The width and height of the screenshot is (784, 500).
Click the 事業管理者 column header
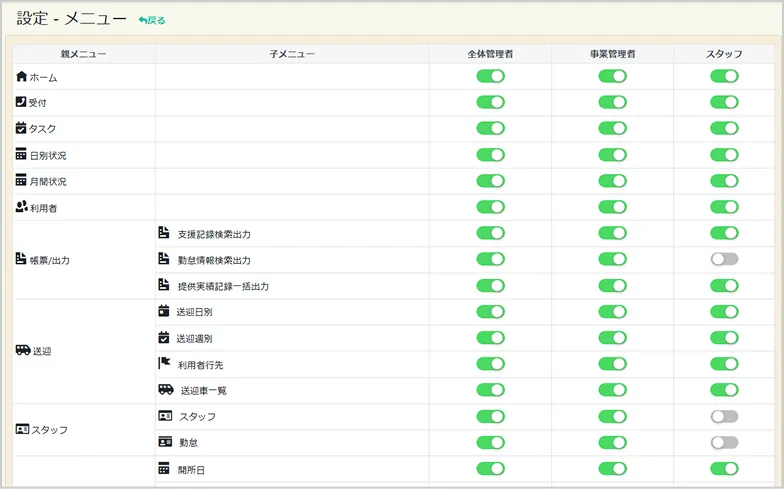[x=612, y=54]
